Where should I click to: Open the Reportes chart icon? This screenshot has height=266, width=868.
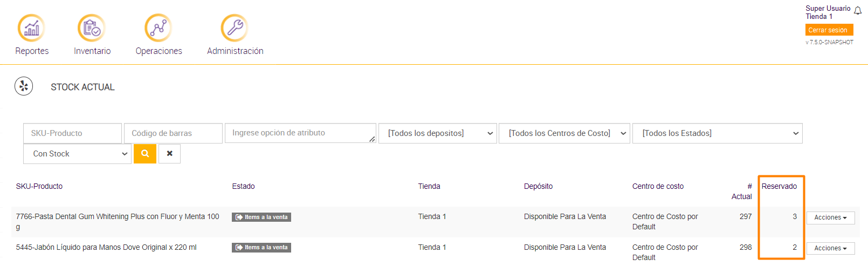[31, 28]
